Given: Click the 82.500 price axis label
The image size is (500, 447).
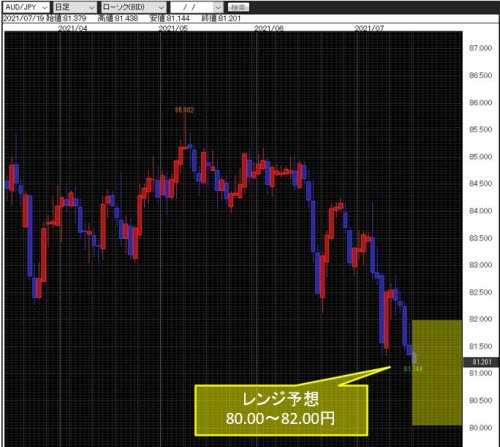Looking at the screenshot, I should 480,292.
